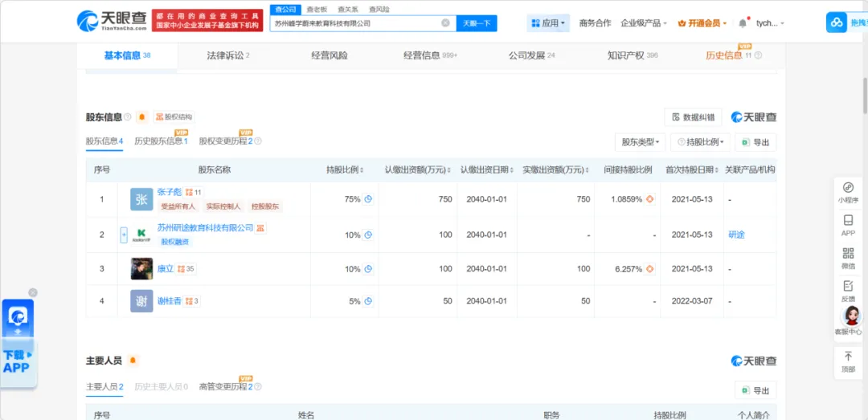Open 微信 QR icon in right sidebar
868x420 pixels.
point(848,258)
